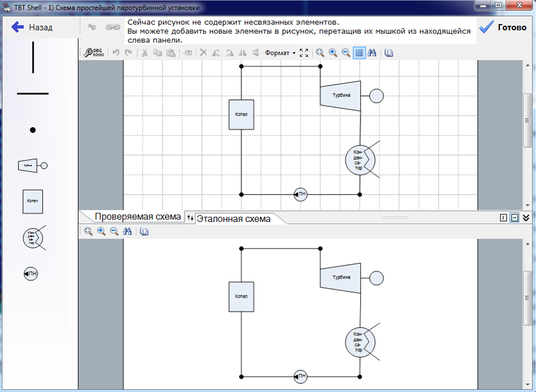This screenshot has width=536, height=392.
Task: Select the horizontal line element in palette
Action: pyautogui.click(x=33, y=94)
